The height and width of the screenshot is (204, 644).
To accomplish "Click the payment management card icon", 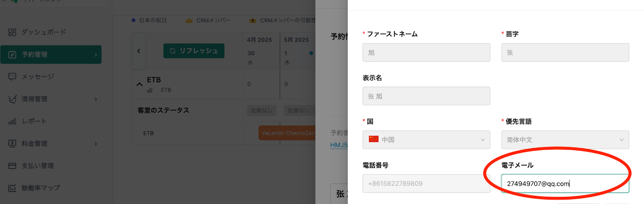I will pyautogui.click(x=13, y=166).
